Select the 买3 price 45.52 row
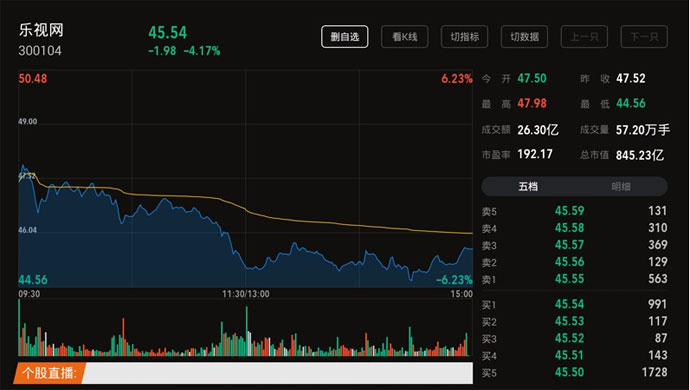This screenshot has width=690, height=390. point(574,338)
